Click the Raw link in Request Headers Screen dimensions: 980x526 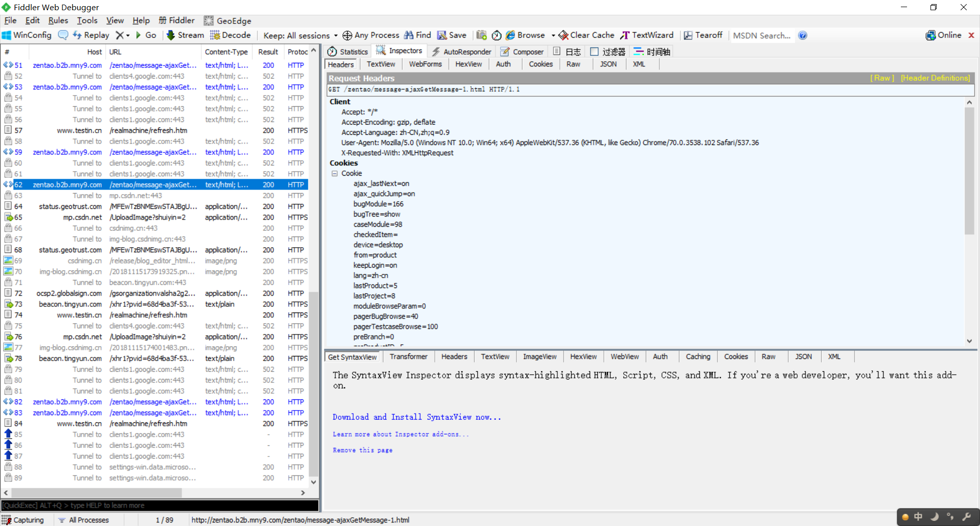(882, 78)
